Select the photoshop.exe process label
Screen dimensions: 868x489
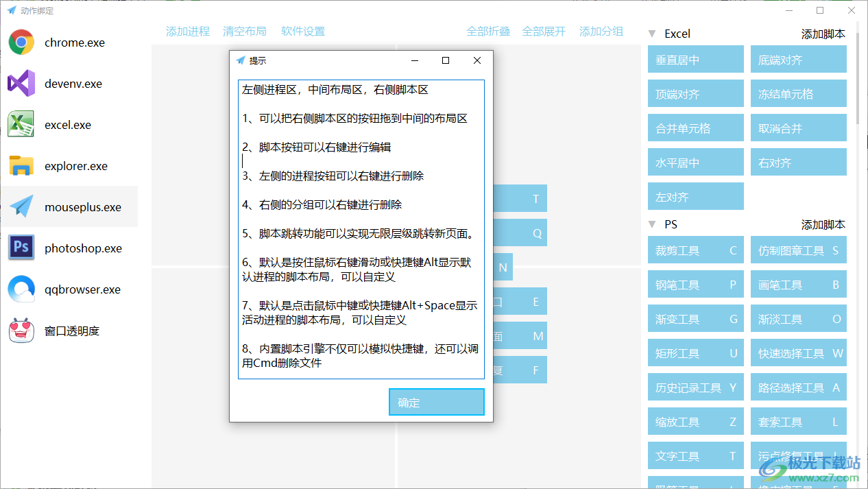tap(84, 248)
